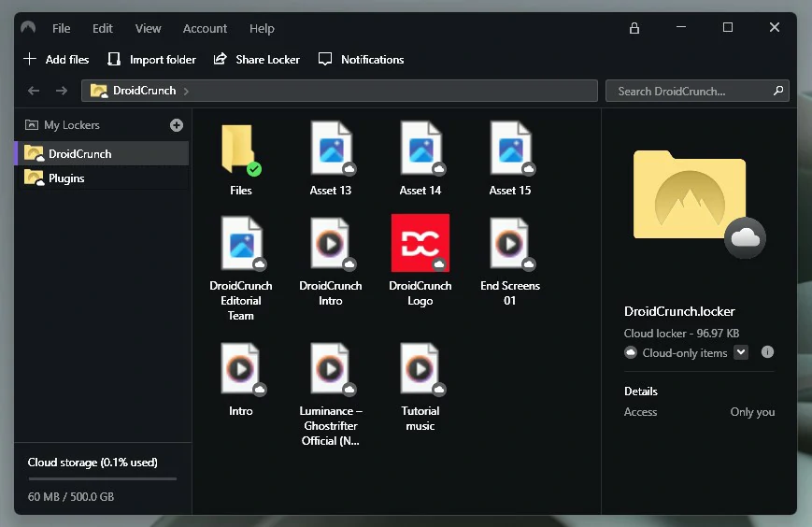
Task: Click the cloud storage usage bar
Action: coord(102,479)
